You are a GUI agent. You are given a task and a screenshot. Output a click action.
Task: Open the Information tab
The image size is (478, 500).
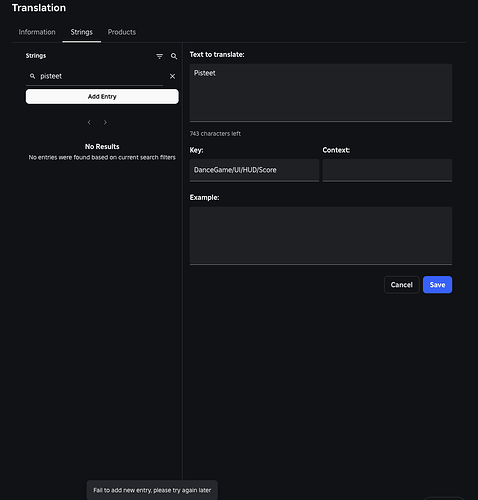coord(37,32)
